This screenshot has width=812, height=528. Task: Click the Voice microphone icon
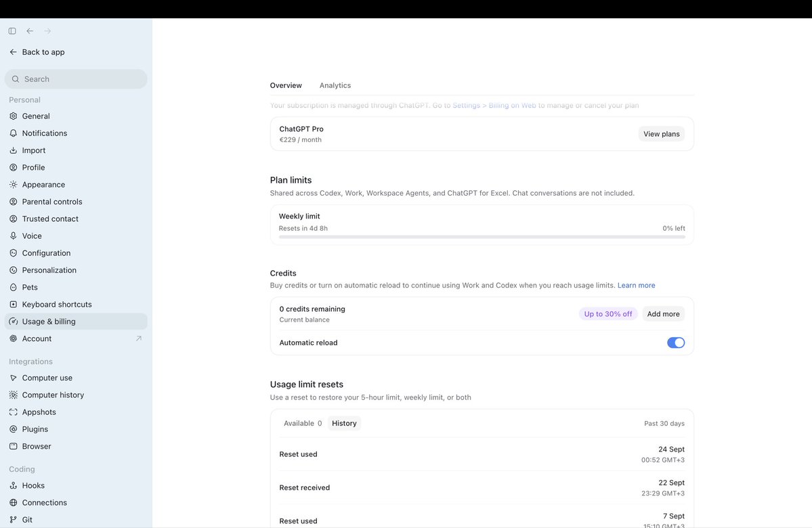tap(14, 236)
